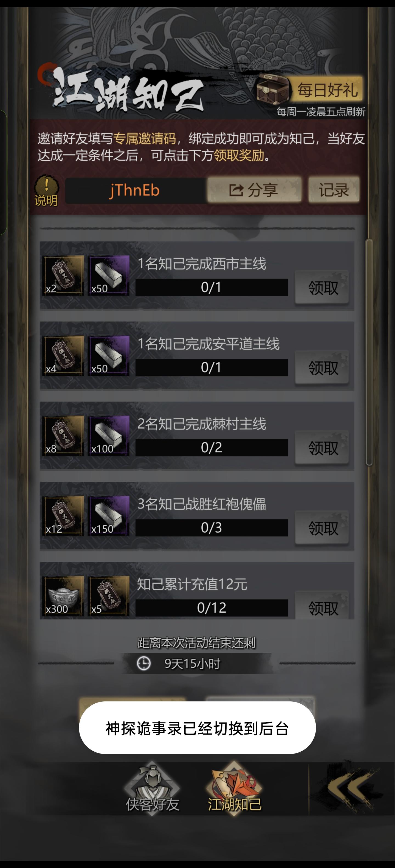Tap the x12 token reward icon
395x868 pixels.
point(63,516)
